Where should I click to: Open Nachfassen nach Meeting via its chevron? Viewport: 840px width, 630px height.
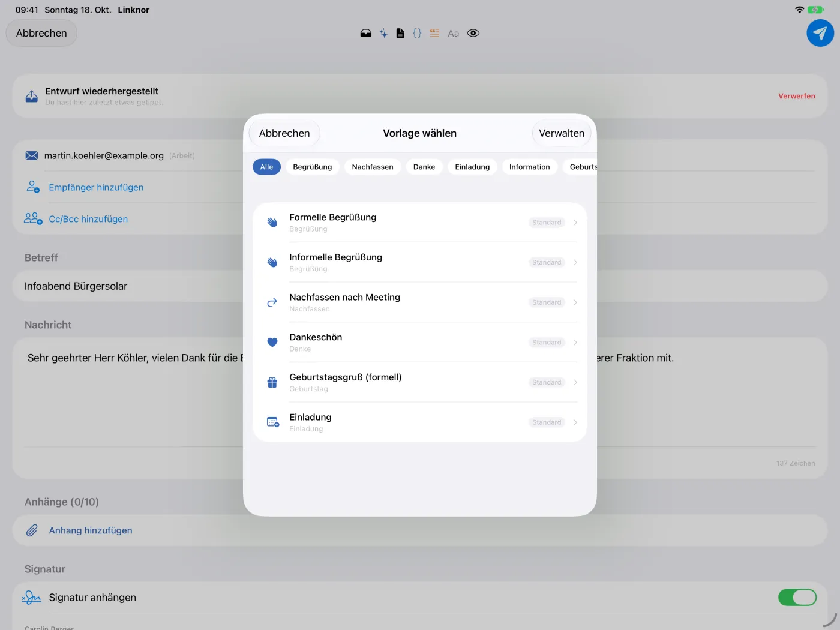click(575, 302)
